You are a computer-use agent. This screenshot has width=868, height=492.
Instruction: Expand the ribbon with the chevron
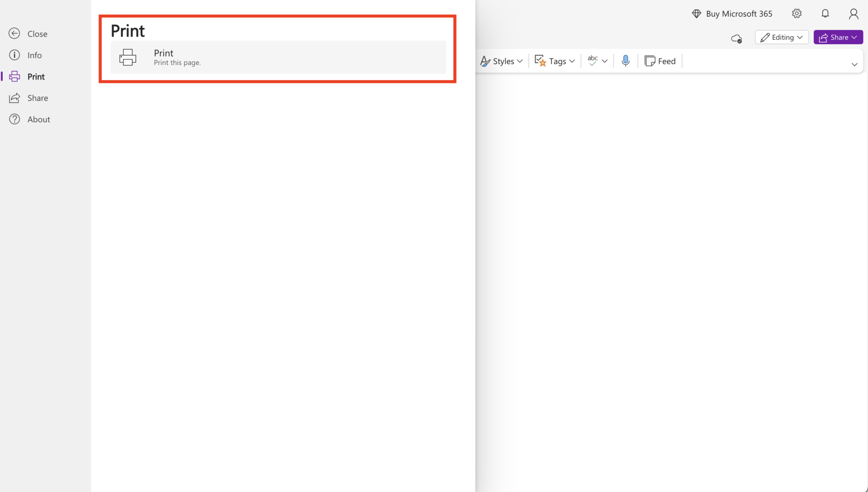click(x=855, y=65)
